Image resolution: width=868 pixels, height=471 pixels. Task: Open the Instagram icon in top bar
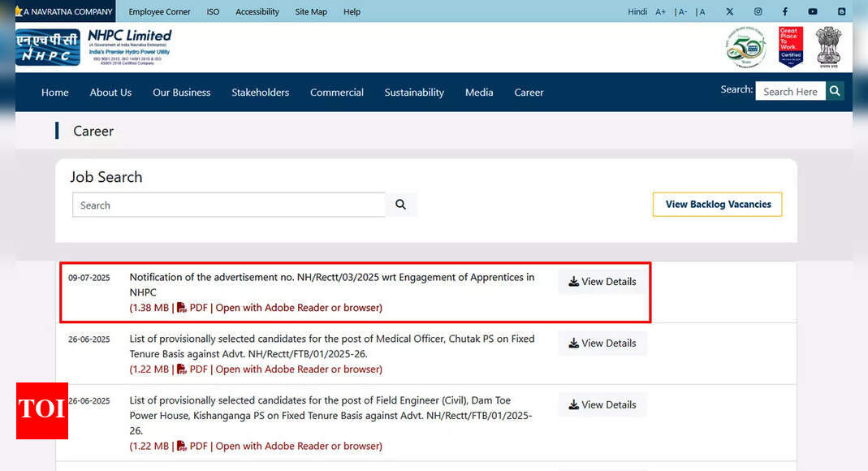pos(758,11)
